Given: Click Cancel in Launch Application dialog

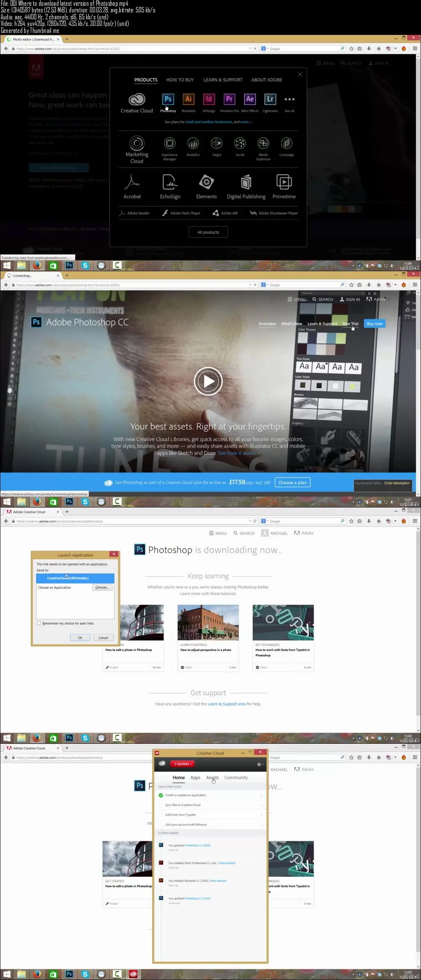Looking at the screenshot, I should 103,638.
